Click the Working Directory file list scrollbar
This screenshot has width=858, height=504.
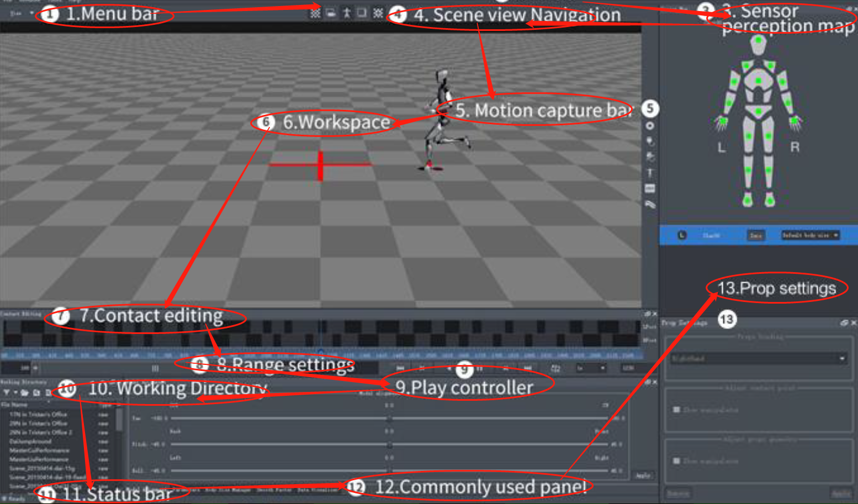[119, 420]
